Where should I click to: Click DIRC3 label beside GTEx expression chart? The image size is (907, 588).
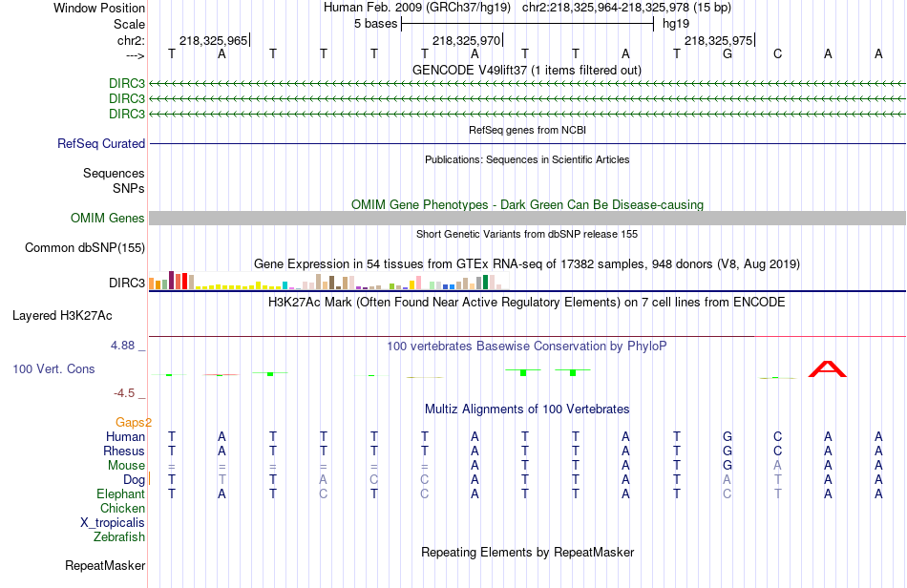[x=127, y=283]
